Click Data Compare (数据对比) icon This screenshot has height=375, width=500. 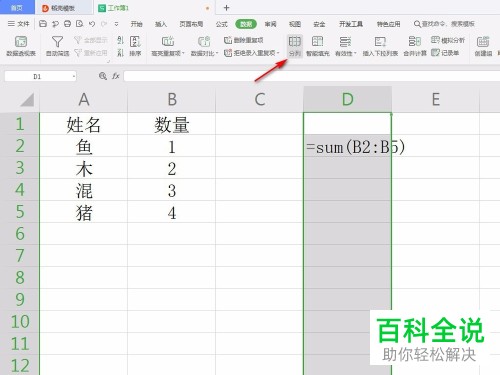204,42
